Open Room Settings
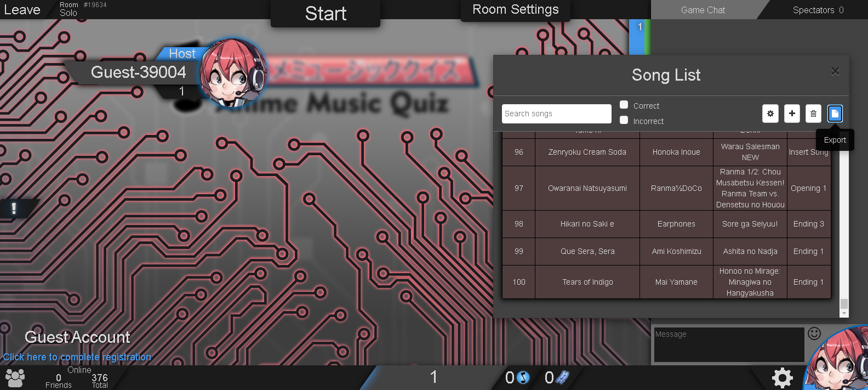Viewport: 868px width, 390px height. click(x=516, y=10)
